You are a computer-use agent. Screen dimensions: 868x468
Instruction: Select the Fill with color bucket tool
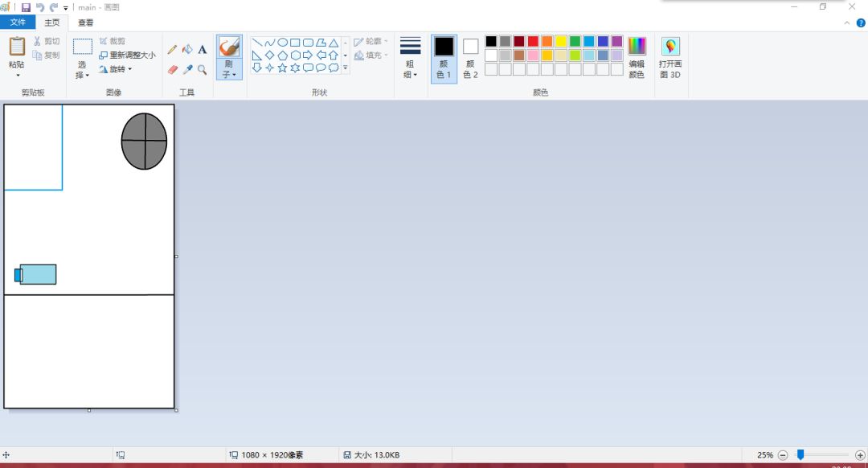(187, 50)
